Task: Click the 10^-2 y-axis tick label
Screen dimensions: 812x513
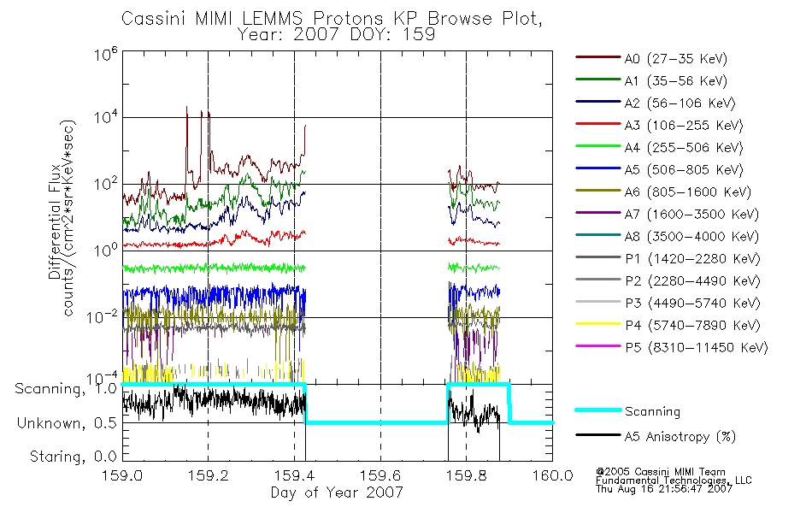Action: coord(103,315)
